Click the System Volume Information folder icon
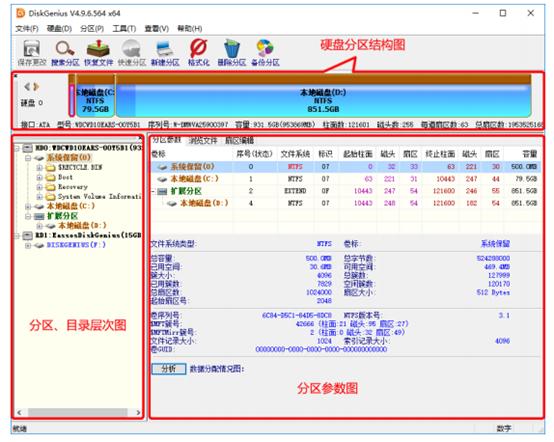554x442 pixels. (51, 196)
